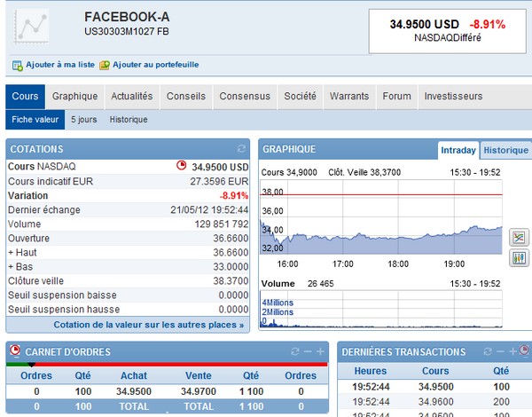Open the Consensus tab
Viewport: 532px width, 417px height.
(245, 97)
